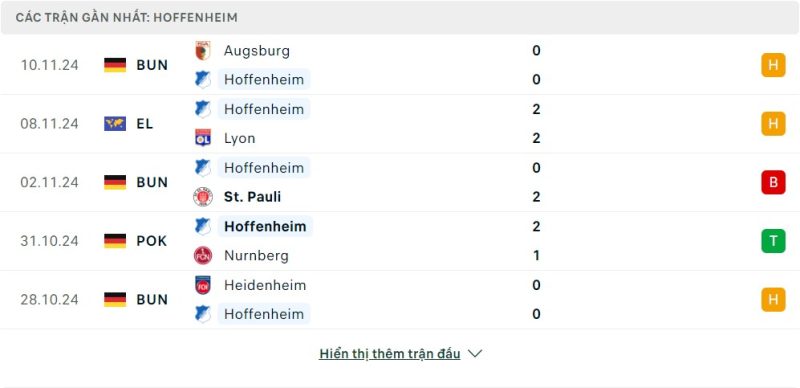Open the Nurnberg team link
The width and height of the screenshot is (800, 388).
click(x=256, y=255)
